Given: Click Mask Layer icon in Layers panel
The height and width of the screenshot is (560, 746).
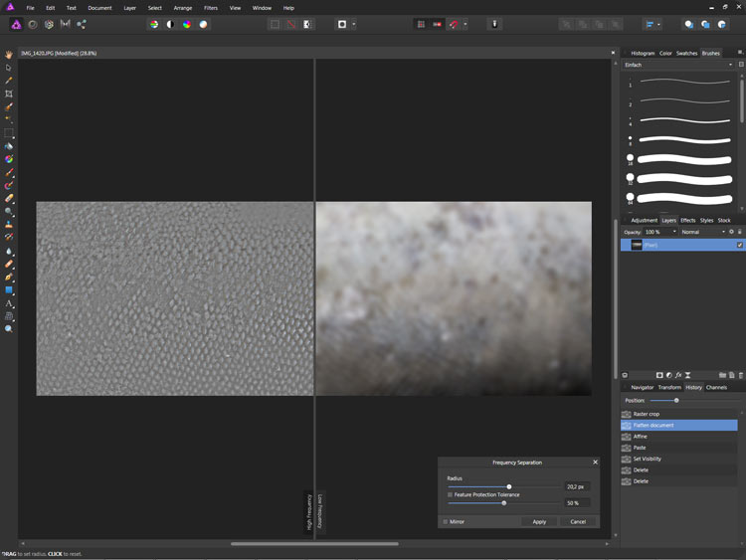Looking at the screenshot, I should coord(659,375).
